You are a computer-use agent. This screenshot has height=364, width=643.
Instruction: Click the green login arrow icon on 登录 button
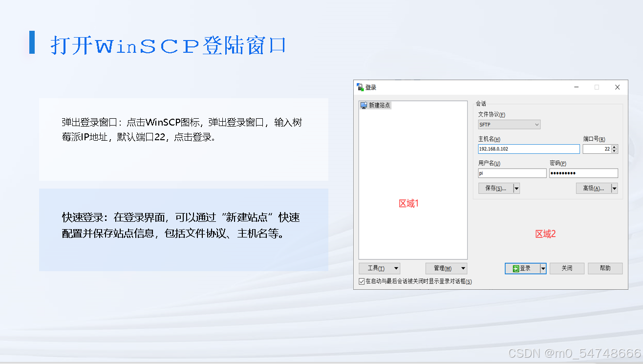pyautogui.click(x=515, y=268)
